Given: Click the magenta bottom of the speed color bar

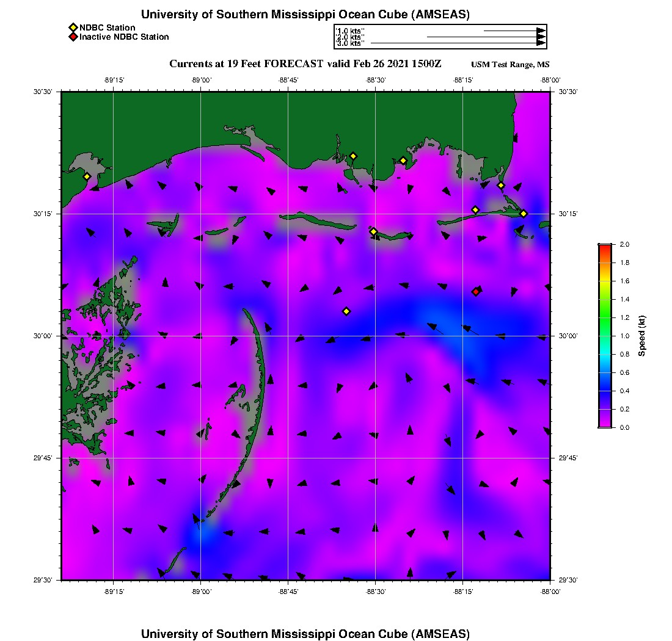Looking at the screenshot, I should tap(604, 425).
